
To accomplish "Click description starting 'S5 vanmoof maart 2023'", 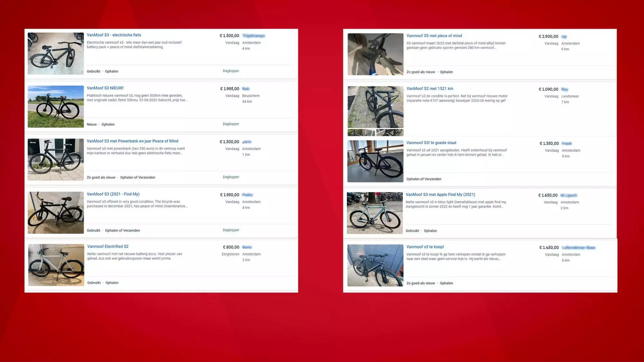I will [456, 45].
